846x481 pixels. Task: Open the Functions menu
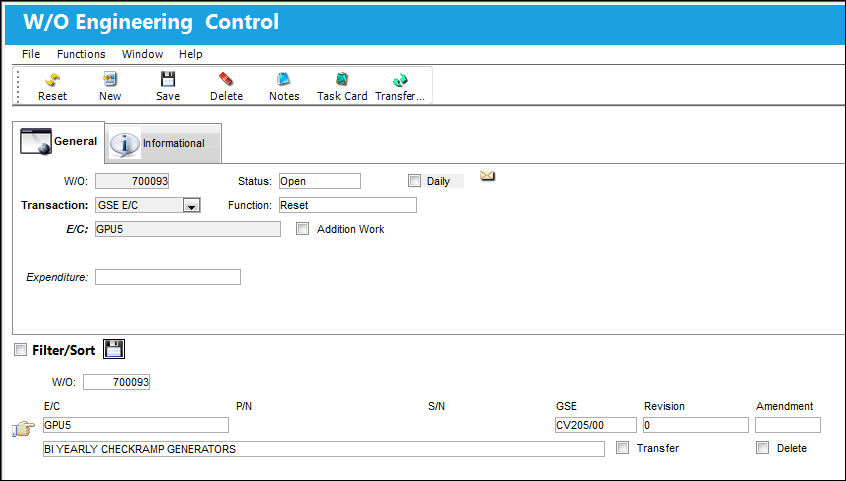(x=81, y=54)
